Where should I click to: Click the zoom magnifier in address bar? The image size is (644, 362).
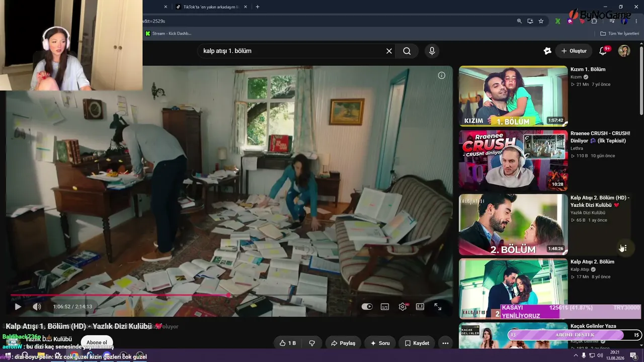point(519,21)
